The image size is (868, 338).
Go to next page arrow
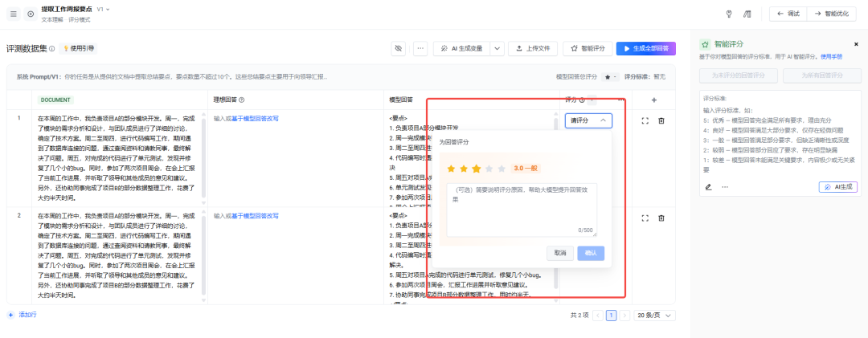pyautogui.click(x=624, y=316)
